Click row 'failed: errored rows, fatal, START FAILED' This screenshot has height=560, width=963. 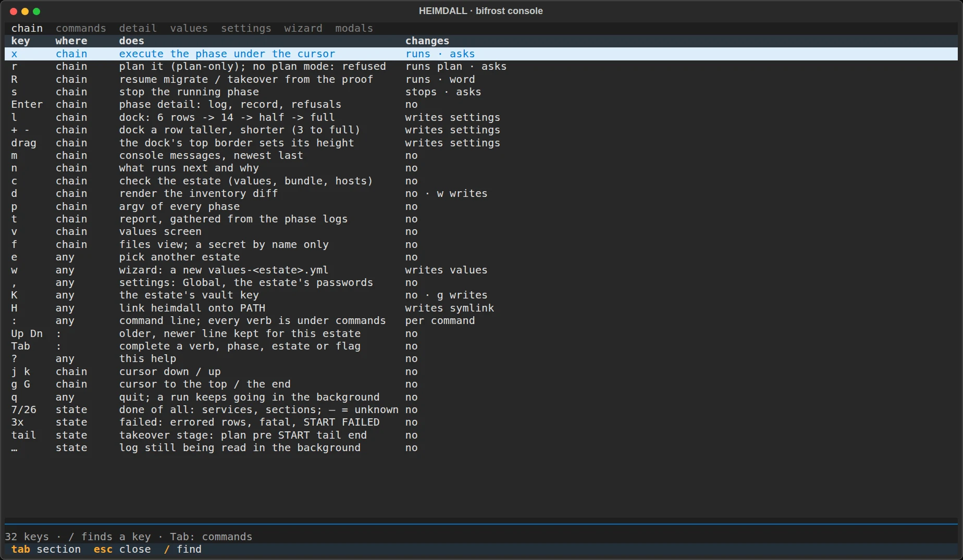pyautogui.click(x=481, y=422)
